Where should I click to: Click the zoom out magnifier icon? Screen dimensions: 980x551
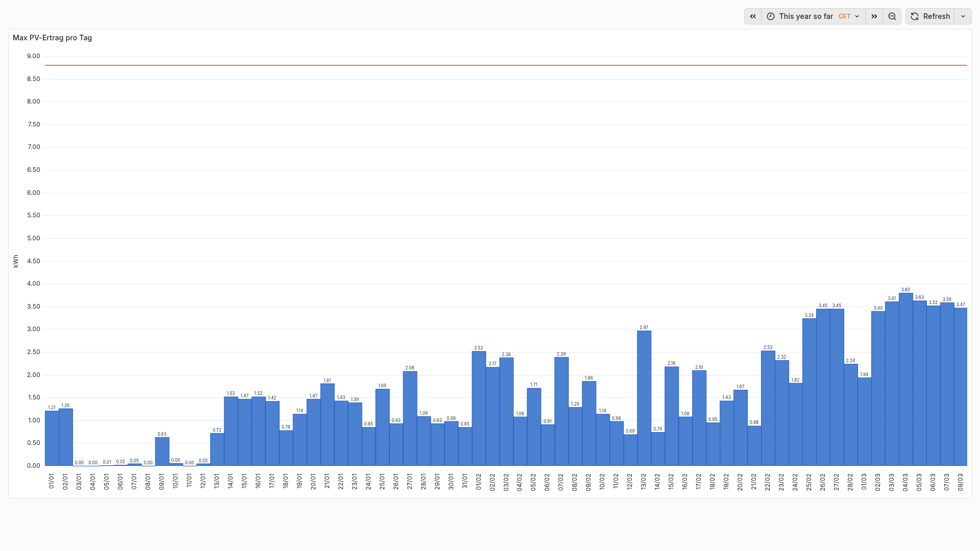click(892, 16)
